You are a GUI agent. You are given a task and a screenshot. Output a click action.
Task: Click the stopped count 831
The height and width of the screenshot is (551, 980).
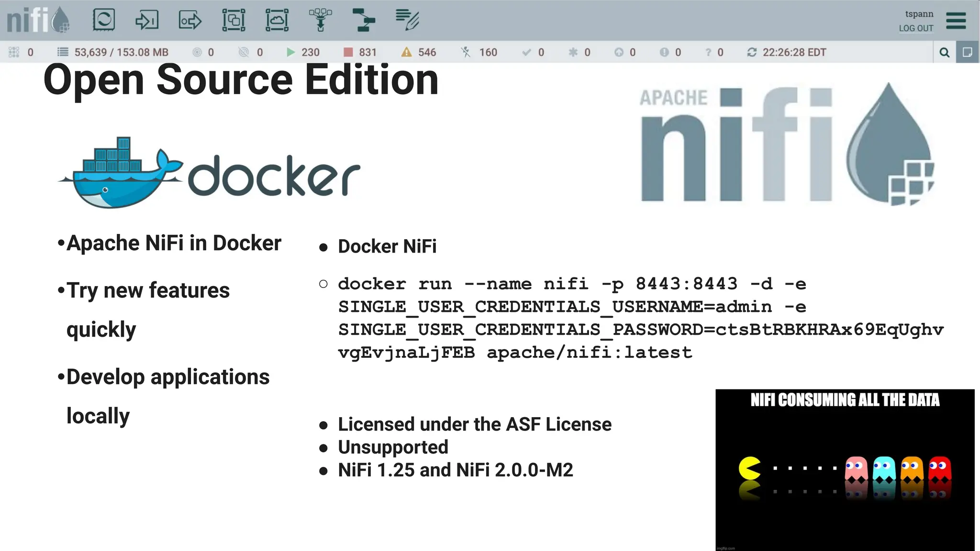pos(367,52)
